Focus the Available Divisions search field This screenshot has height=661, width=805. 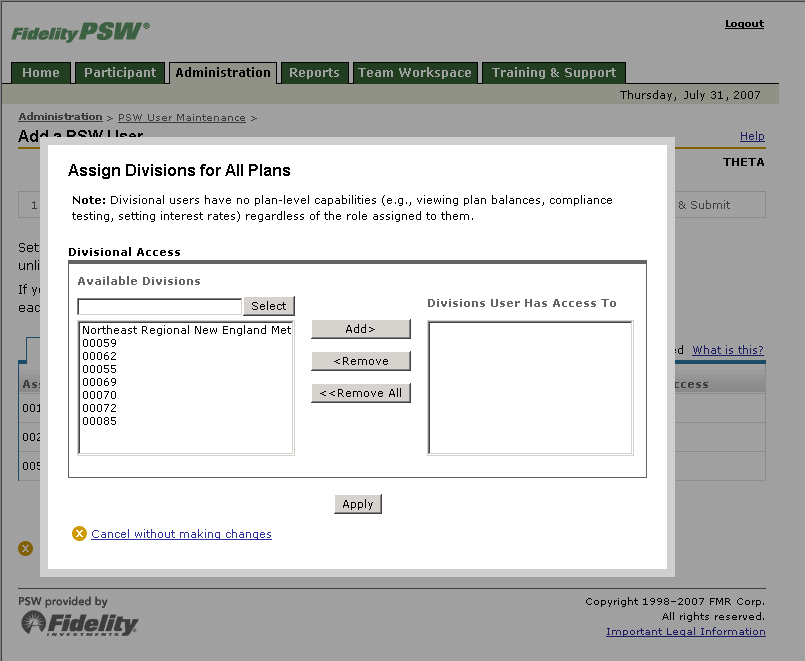(x=159, y=306)
